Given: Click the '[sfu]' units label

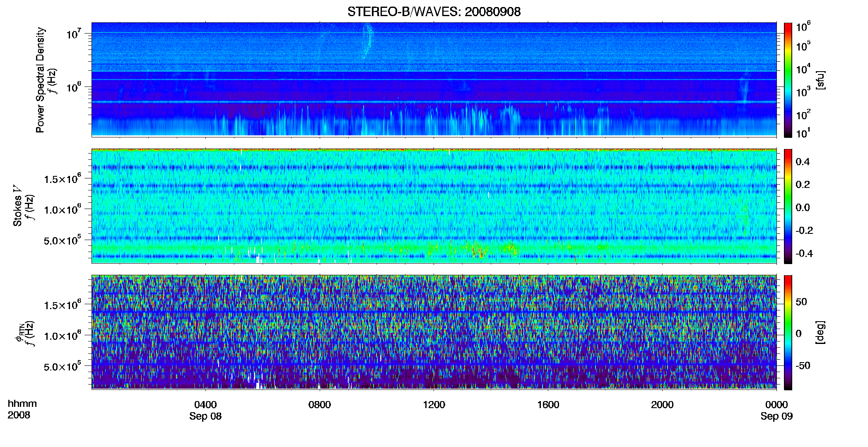Looking at the screenshot, I should [x=820, y=80].
